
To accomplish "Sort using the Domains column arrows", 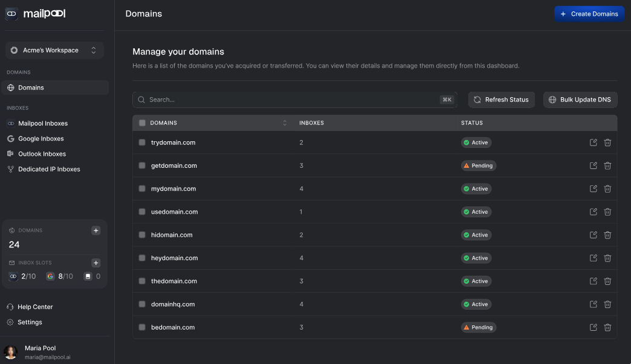I will click(x=285, y=123).
